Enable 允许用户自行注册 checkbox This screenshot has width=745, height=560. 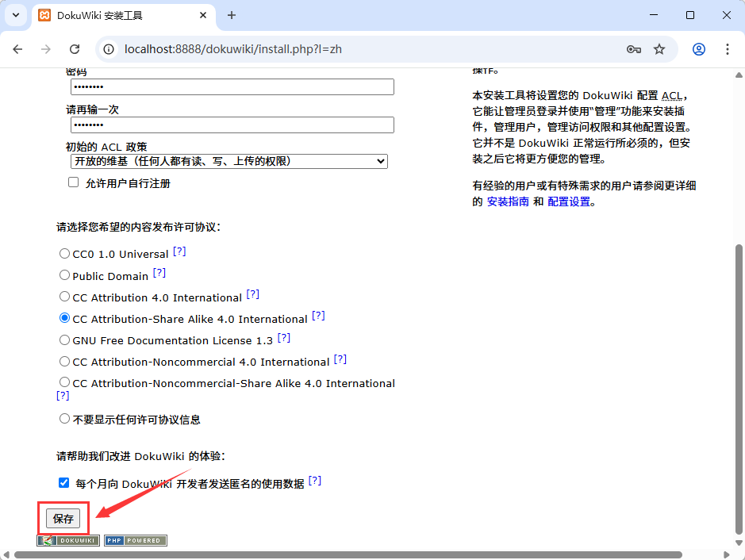click(73, 183)
